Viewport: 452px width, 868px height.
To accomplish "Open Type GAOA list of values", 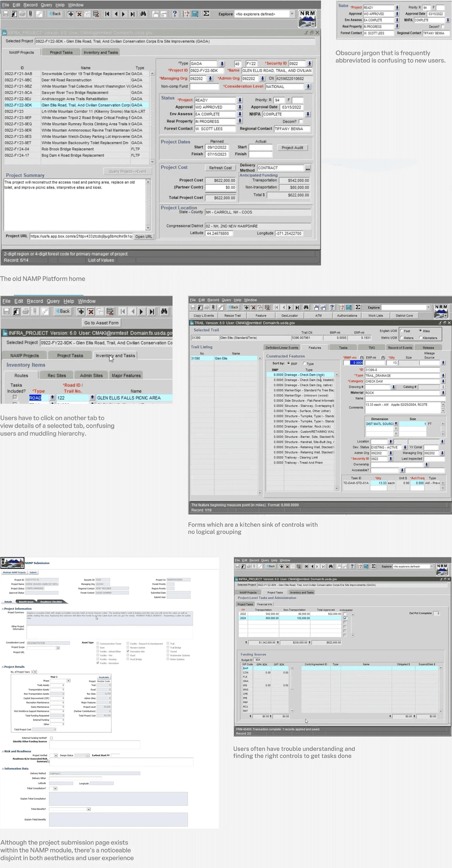I will pos(222,64).
